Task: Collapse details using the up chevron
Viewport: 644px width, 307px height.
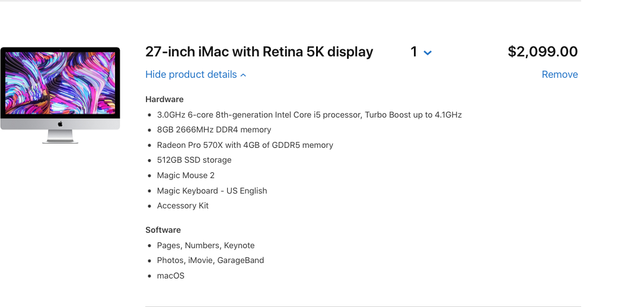Action: 243,75
